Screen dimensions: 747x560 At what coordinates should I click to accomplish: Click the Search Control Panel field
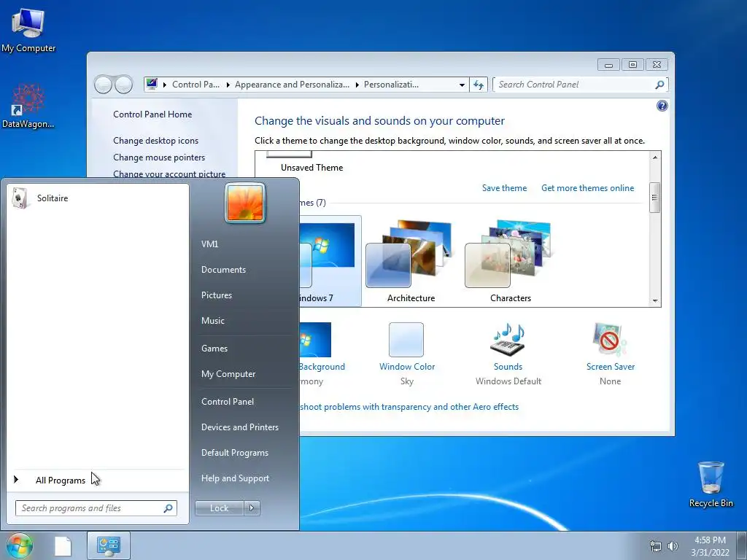tap(574, 85)
